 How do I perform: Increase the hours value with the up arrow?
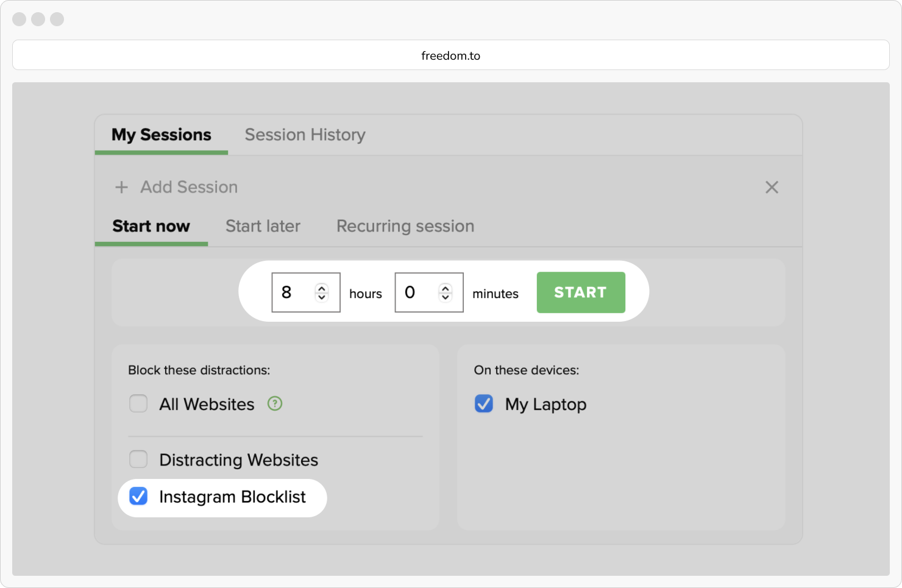pyautogui.click(x=322, y=288)
